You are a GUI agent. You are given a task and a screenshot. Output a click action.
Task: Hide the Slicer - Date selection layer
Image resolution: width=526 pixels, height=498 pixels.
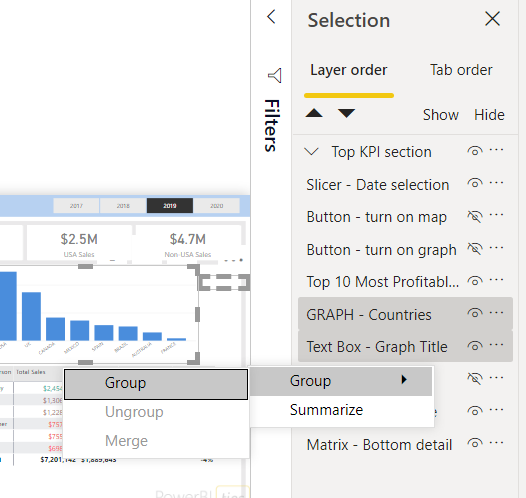coord(475,183)
